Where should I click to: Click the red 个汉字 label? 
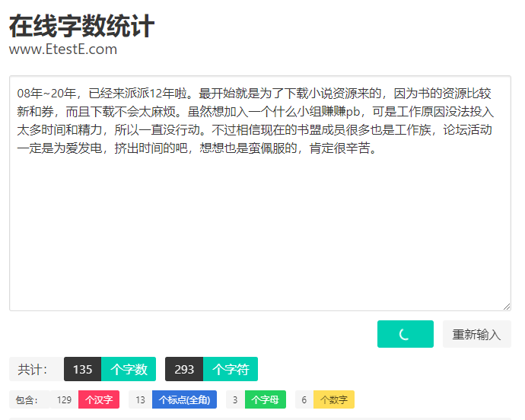click(x=99, y=399)
